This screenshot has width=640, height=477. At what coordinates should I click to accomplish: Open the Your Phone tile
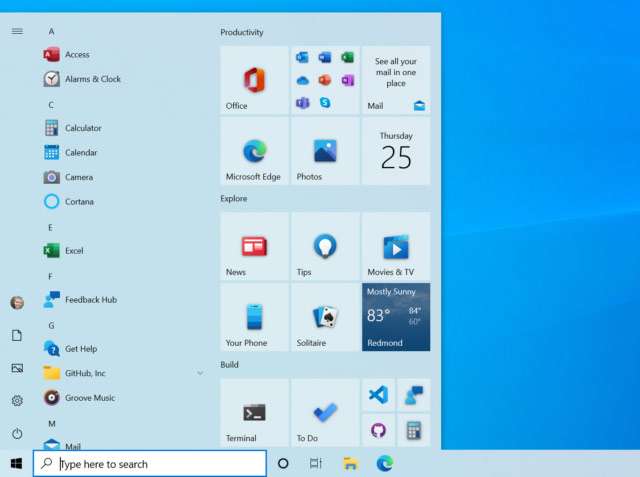254,317
